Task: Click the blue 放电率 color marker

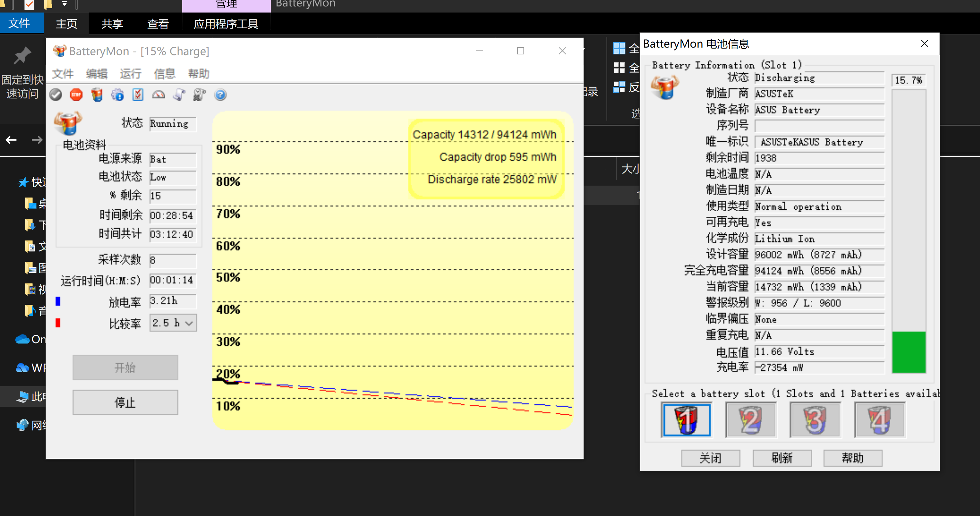Action: 58,301
